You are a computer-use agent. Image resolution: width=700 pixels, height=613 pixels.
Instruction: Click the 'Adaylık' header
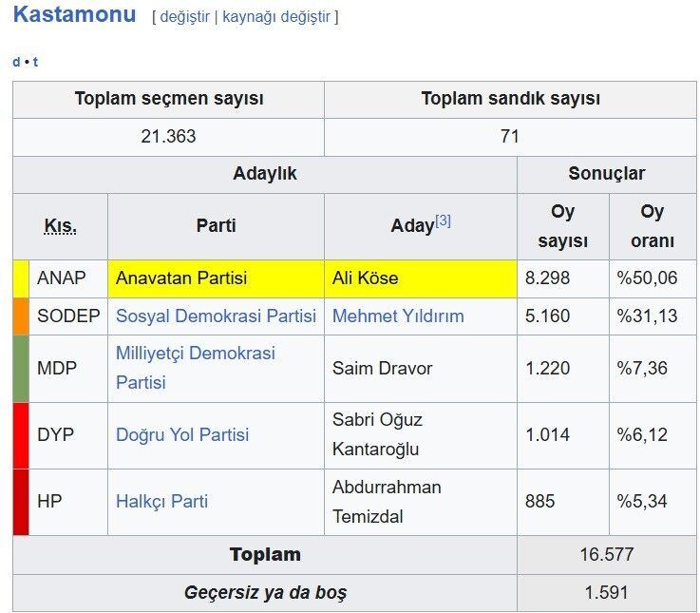coord(265,175)
